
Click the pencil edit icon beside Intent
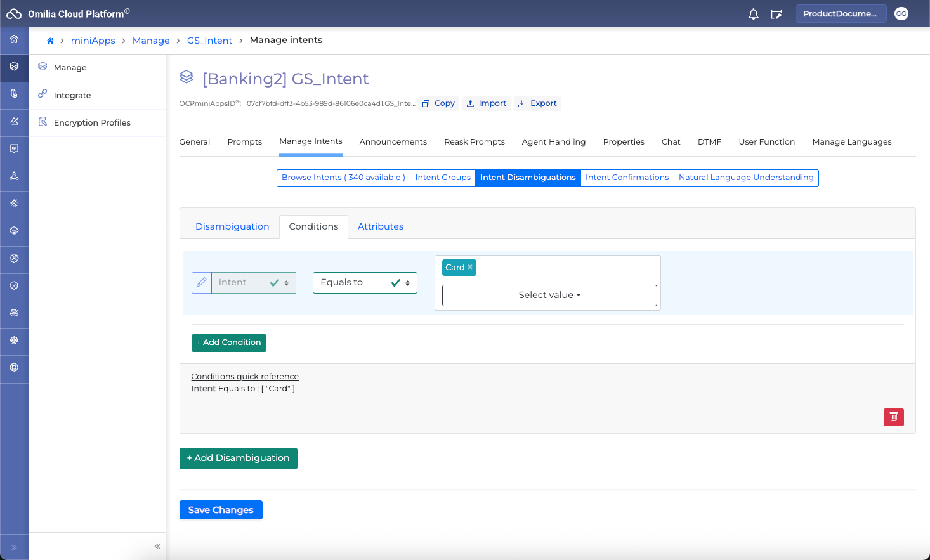tap(202, 283)
